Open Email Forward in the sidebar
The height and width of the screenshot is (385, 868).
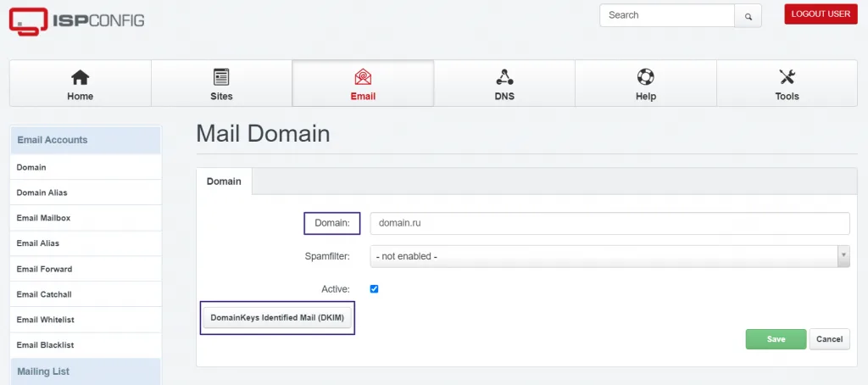coord(86,269)
